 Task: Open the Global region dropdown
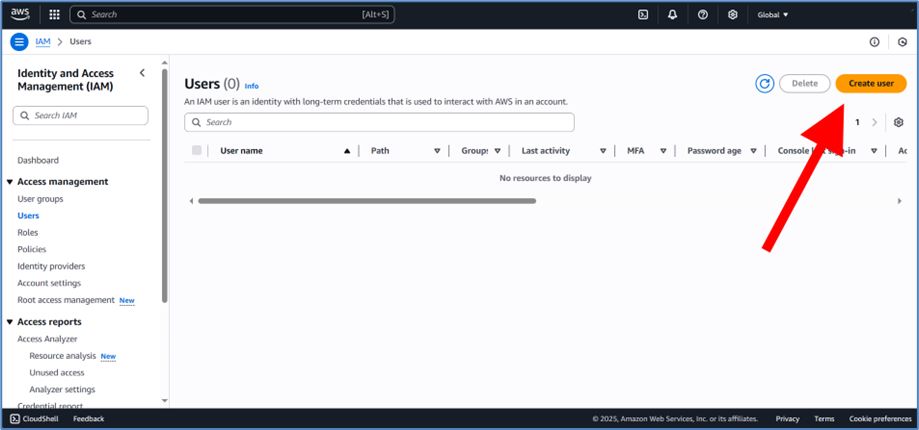[x=773, y=15]
